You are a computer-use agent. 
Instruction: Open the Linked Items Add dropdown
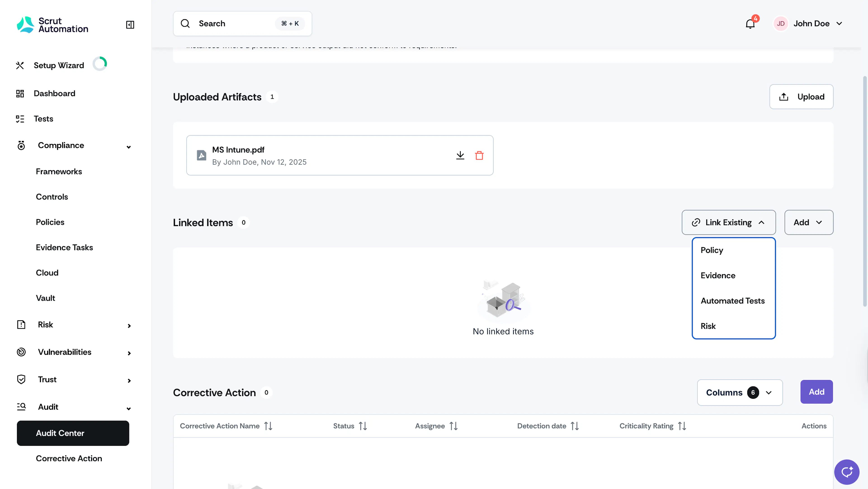coord(809,222)
